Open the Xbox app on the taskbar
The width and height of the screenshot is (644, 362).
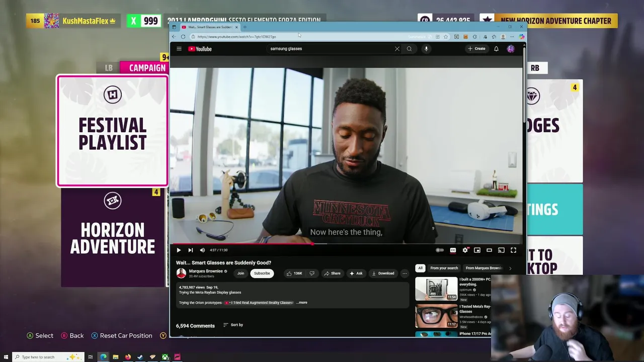coord(165,357)
